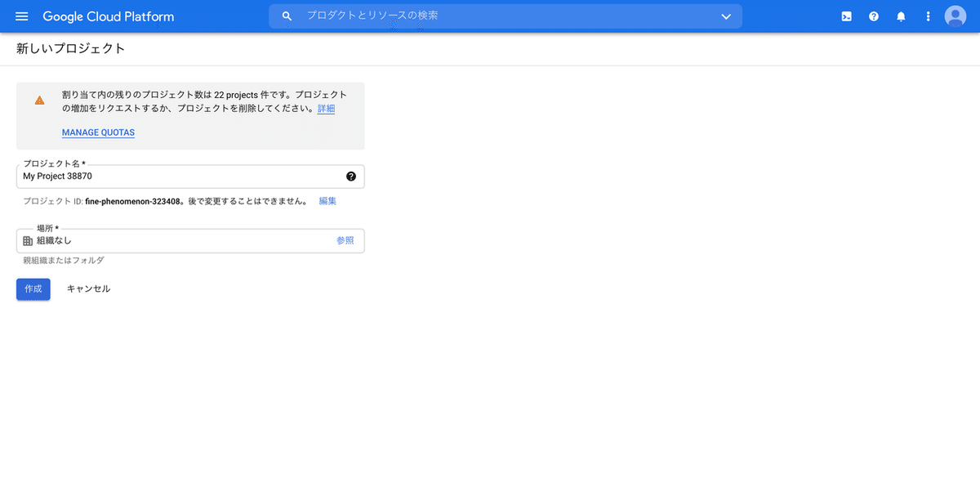Click the My Project 38870 name field
Image resolution: width=980 pixels, height=501 pixels.
(163, 176)
